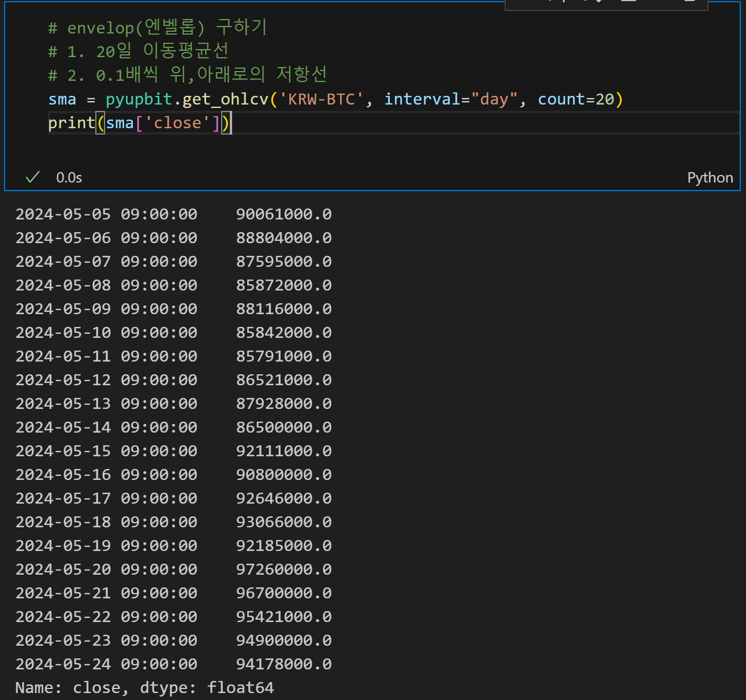
Task: Click output value 92185000.0
Action: 284,546
